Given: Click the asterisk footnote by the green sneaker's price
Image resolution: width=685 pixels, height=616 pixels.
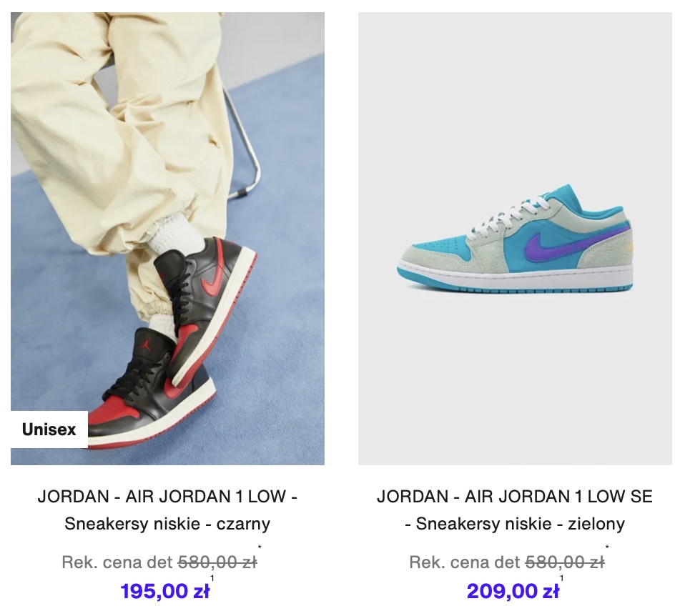Looking at the screenshot, I should click(607, 547).
